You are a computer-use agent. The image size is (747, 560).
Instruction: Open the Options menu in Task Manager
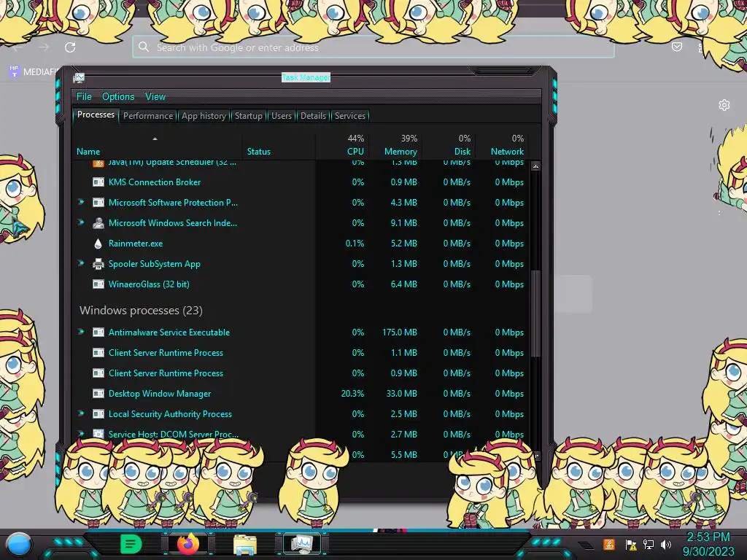click(118, 97)
